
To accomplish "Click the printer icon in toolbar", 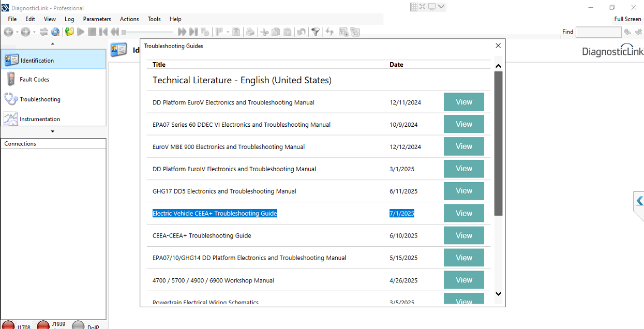I will (x=250, y=32).
